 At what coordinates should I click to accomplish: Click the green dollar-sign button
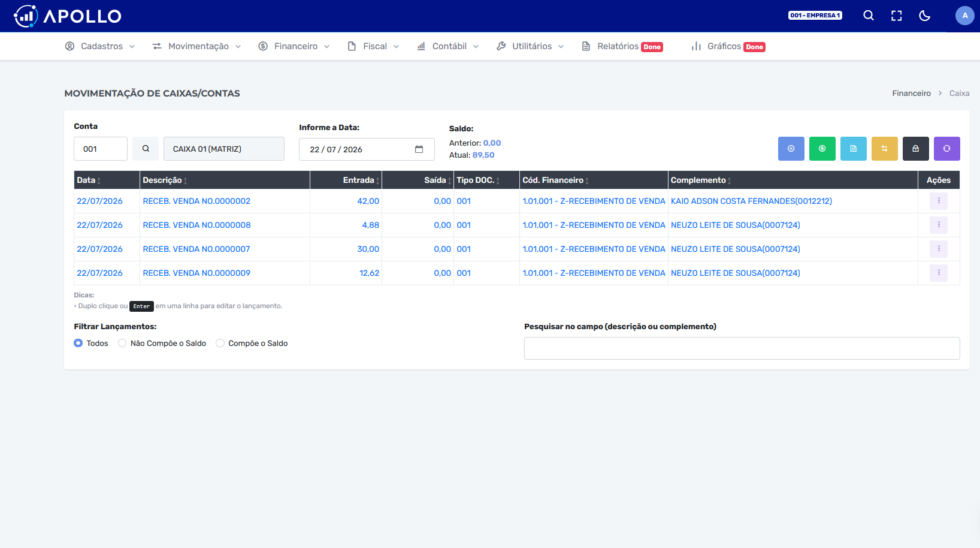click(822, 149)
